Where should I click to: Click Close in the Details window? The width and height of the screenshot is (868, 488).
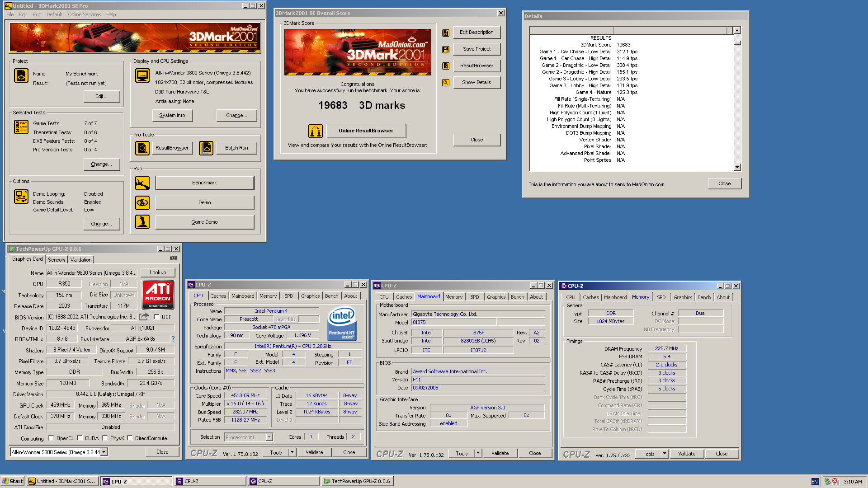pyautogui.click(x=725, y=183)
